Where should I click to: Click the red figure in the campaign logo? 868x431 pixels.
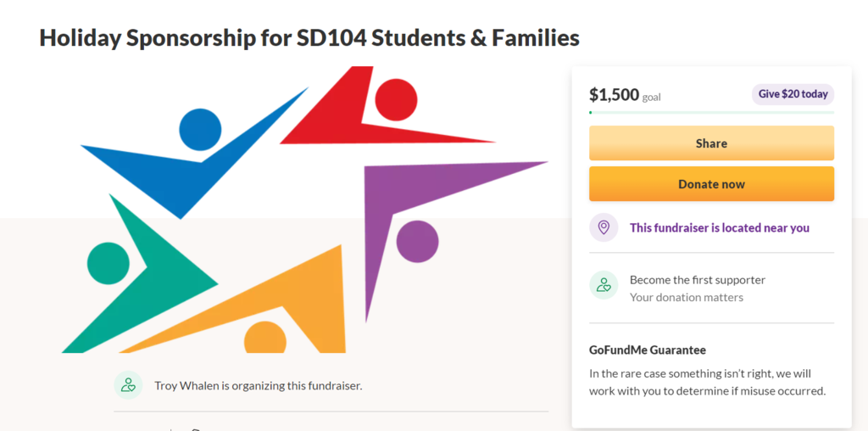382,108
